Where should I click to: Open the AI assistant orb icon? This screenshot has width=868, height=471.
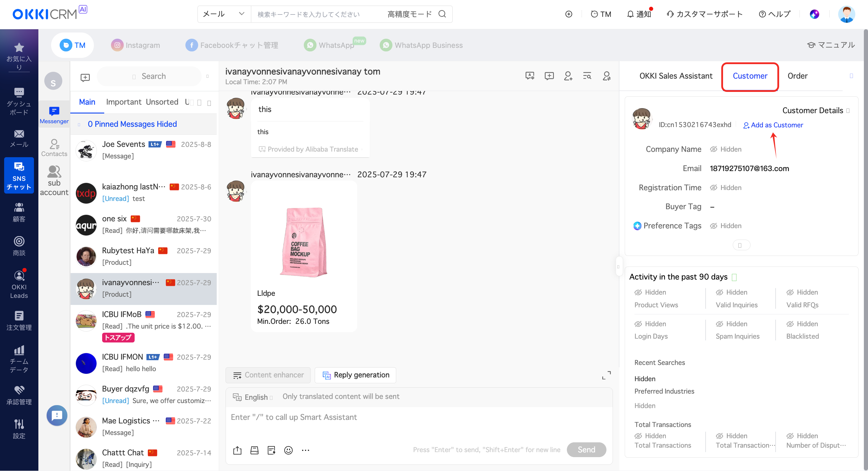tap(814, 14)
